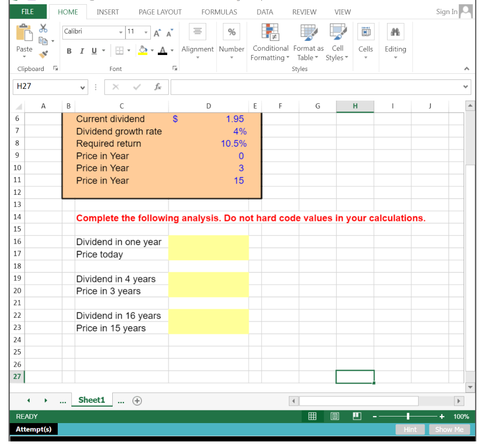Viewport: 481px width, 448px height.
Task: Click the Show Me button
Action: (x=449, y=429)
